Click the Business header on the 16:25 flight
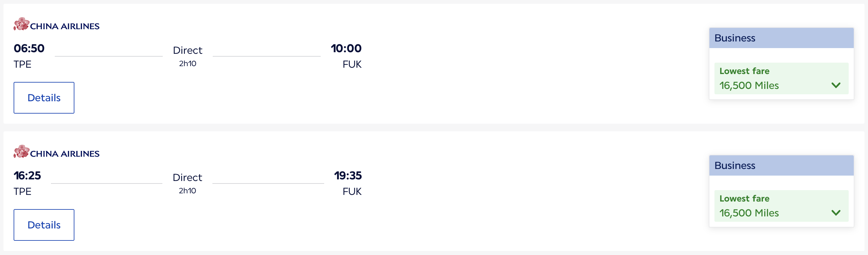 pos(734,165)
